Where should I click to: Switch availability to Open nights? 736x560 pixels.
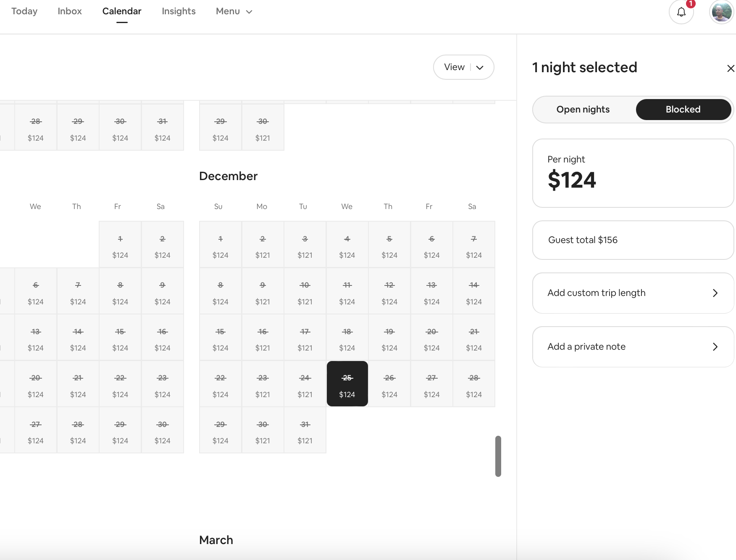click(583, 110)
